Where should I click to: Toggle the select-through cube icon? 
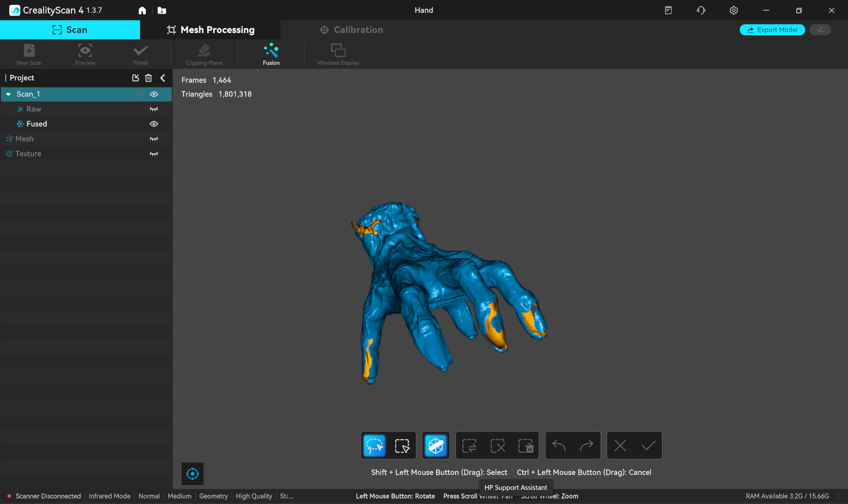click(x=435, y=446)
